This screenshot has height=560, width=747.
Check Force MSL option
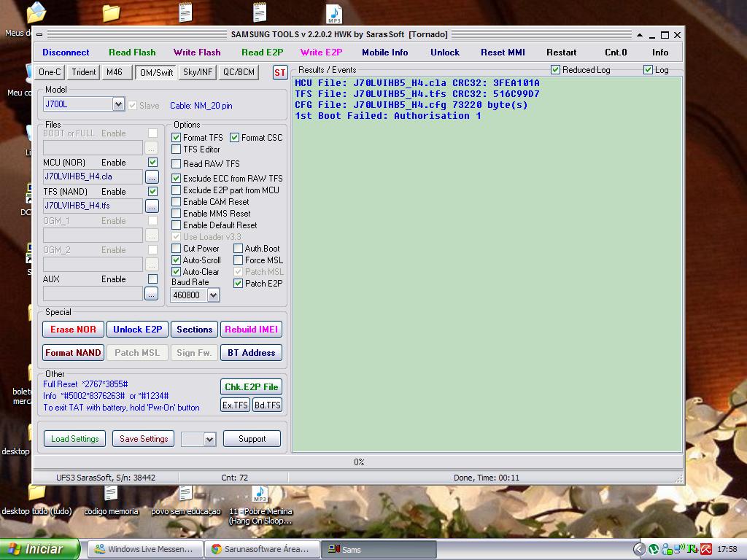pyautogui.click(x=238, y=260)
